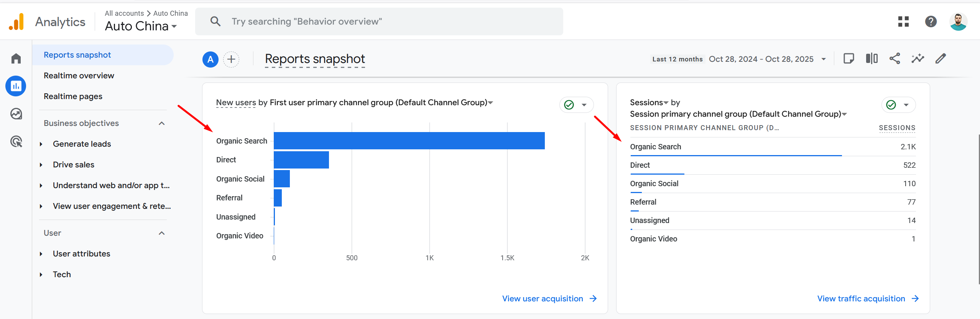The width and height of the screenshot is (980, 319).
Task: Select Realtime pages in the menu
Action: pos(73,96)
